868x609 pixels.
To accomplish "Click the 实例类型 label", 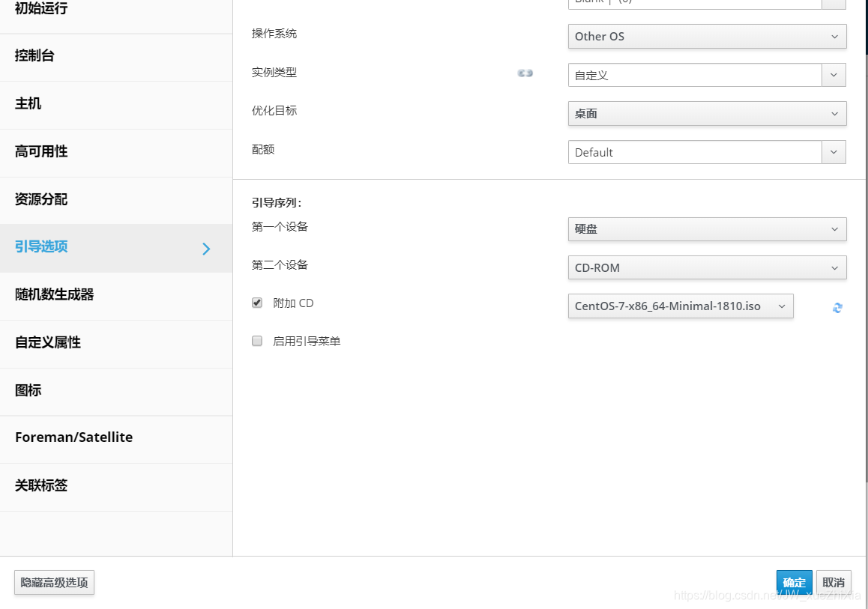I will 274,73.
